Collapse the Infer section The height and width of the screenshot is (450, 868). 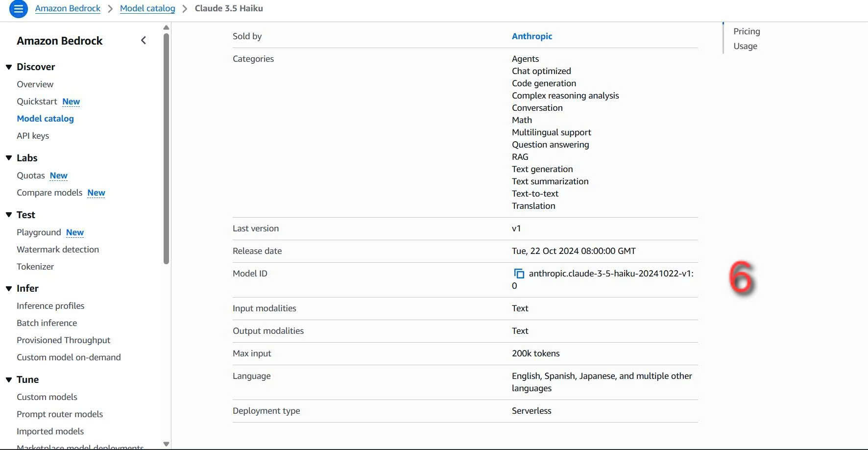click(9, 289)
